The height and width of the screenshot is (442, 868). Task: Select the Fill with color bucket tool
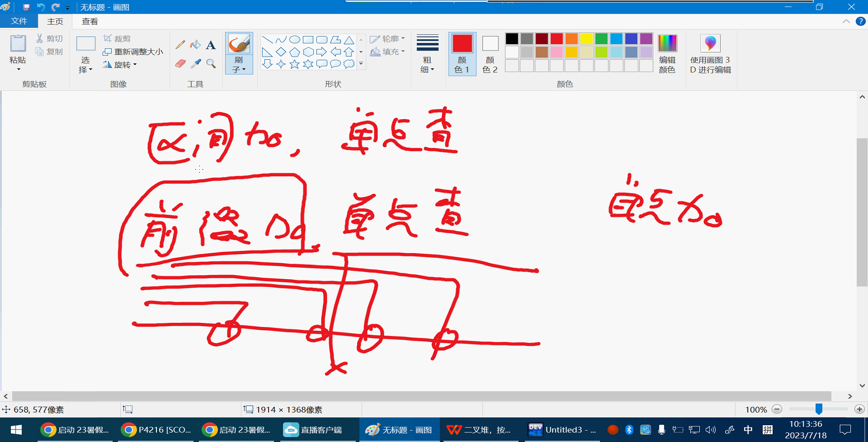(x=196, y=45)
